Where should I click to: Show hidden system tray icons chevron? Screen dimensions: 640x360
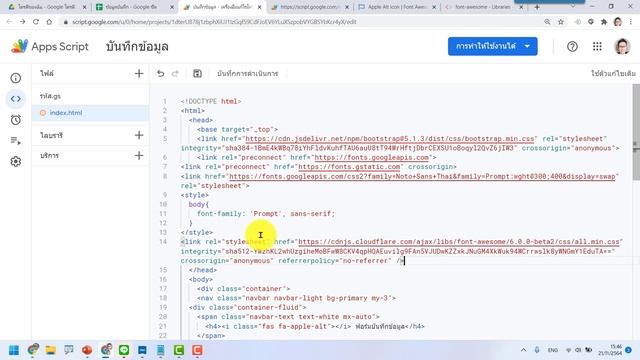(523, 350)
